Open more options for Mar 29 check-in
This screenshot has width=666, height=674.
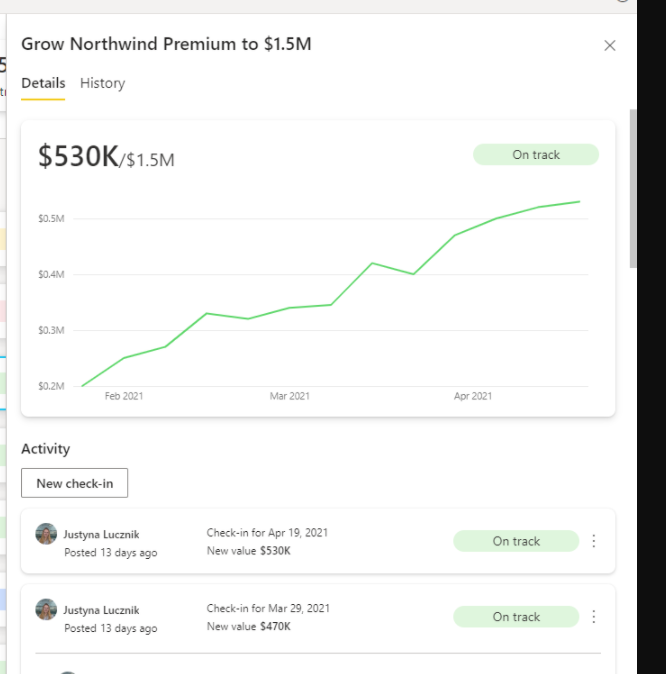point(594,617)
